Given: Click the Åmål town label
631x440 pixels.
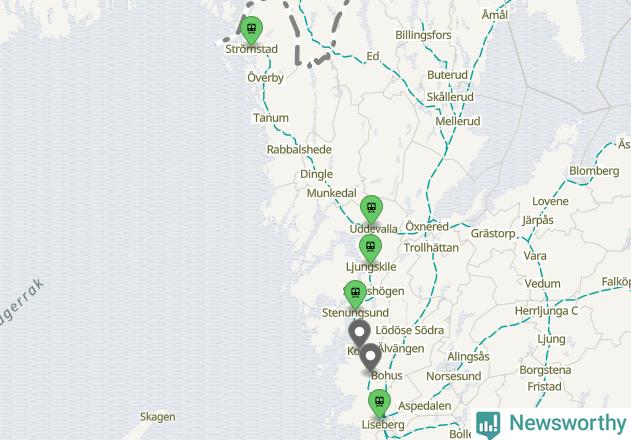Looking at the screenshot, I should [495, 15].
